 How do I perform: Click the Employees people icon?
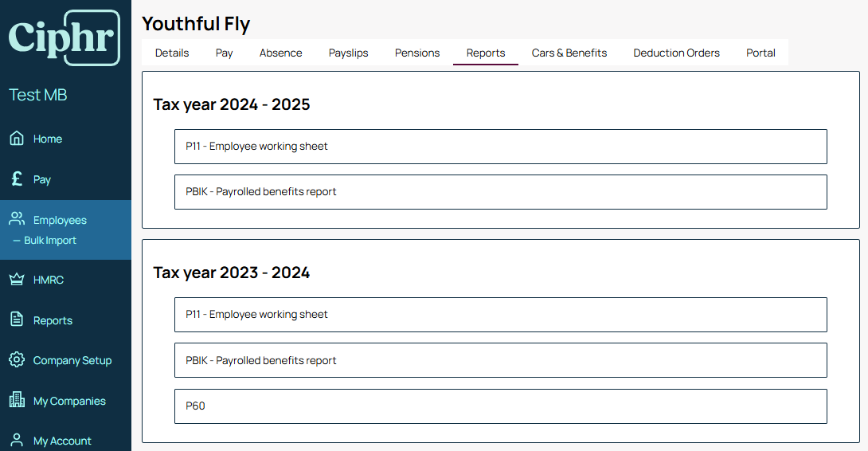[17, 219]
